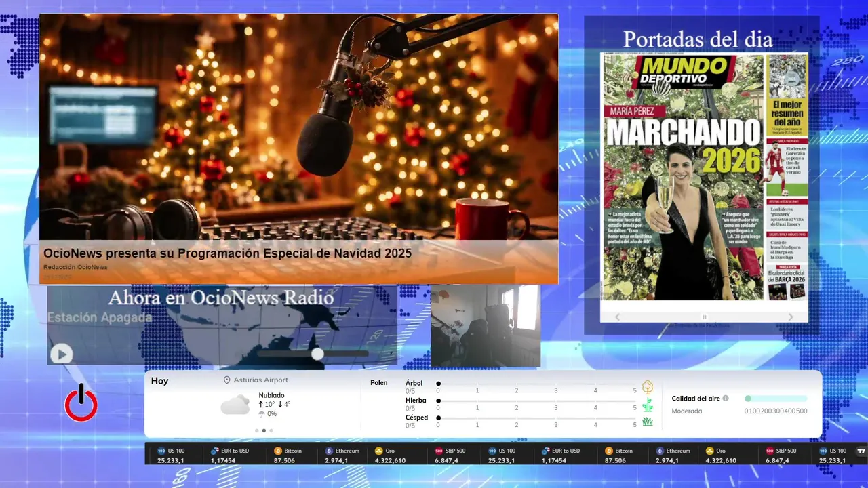Open the rightmost Ethereum ticker entry

(673, 455)
